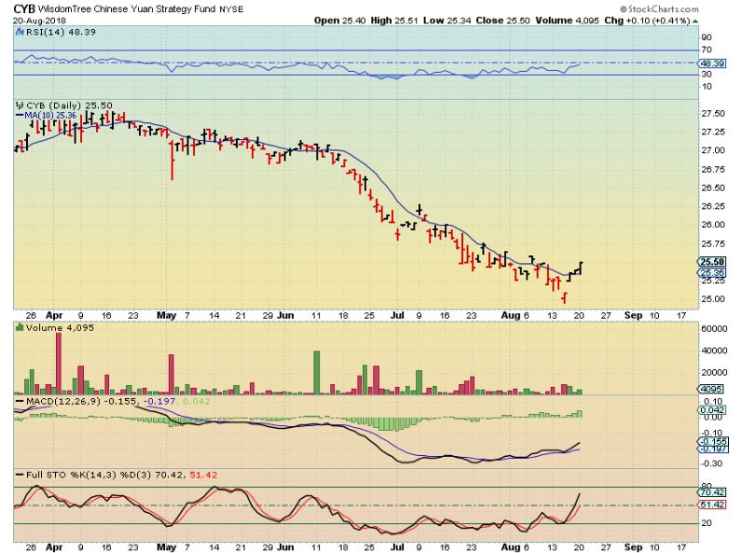Viewport: 756px width, 553px height.
Task: Click the MA(10) 25.36 legend text
Action: [x=50, y=116]
